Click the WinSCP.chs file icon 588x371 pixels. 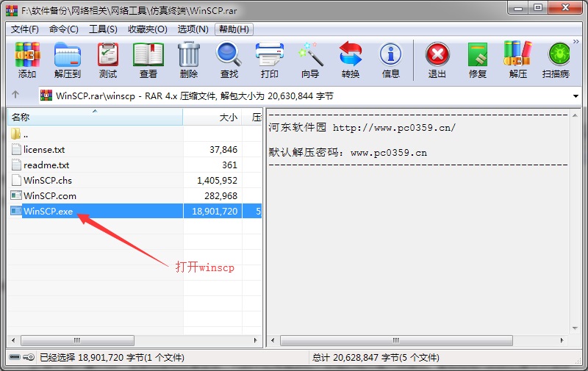[16, 180]
